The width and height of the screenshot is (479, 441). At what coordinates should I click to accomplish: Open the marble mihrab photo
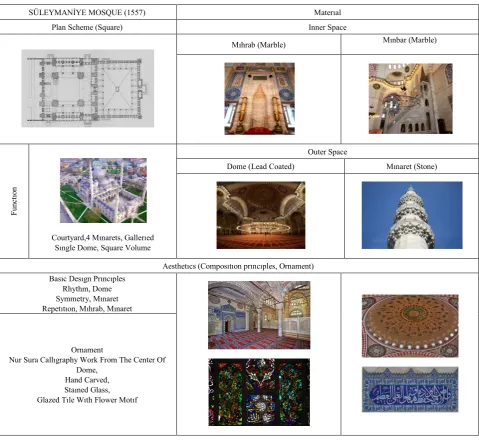coord(259,99)
